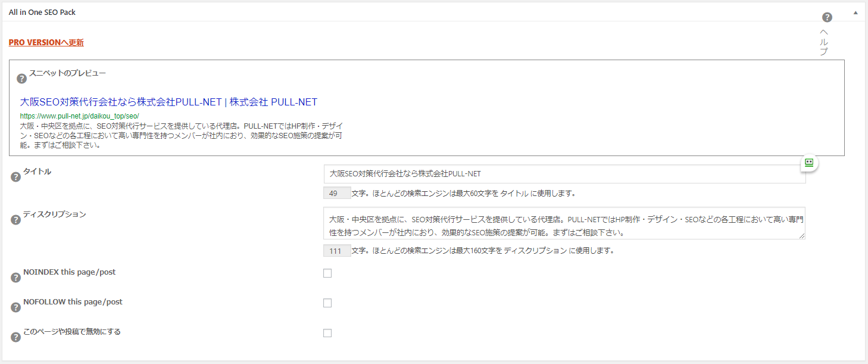Click the ヘルプ label text
The image size is (868, 364).
(x=824, y=42)
